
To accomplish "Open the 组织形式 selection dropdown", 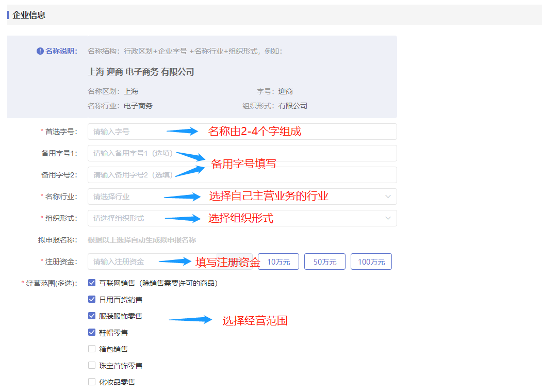I will coord(242,218).
